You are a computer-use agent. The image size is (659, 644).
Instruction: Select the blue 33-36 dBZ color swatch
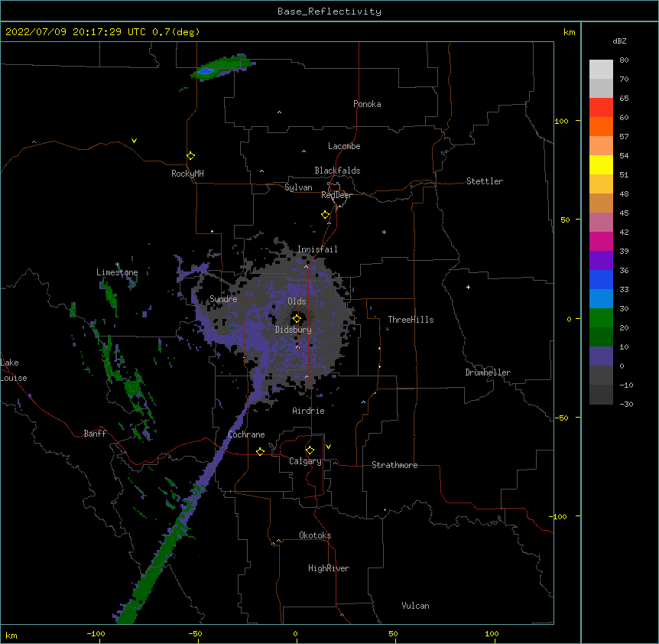click(x=601, y=279)
